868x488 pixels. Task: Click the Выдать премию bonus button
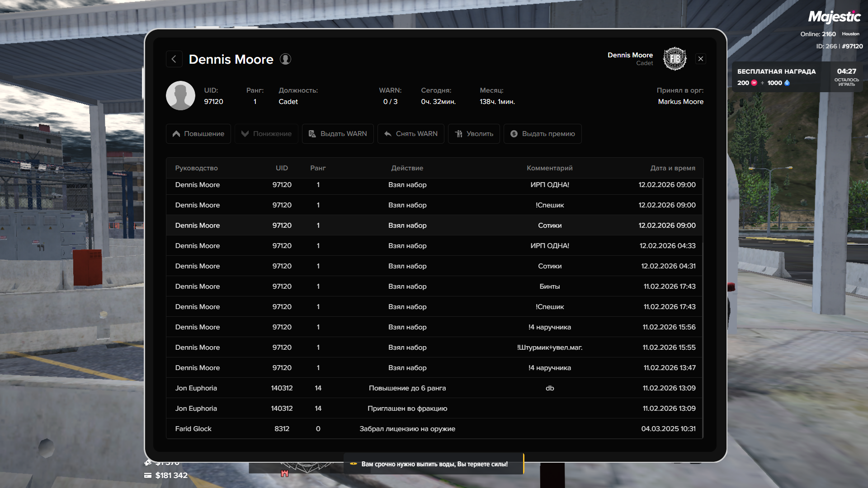click(542, 134)
